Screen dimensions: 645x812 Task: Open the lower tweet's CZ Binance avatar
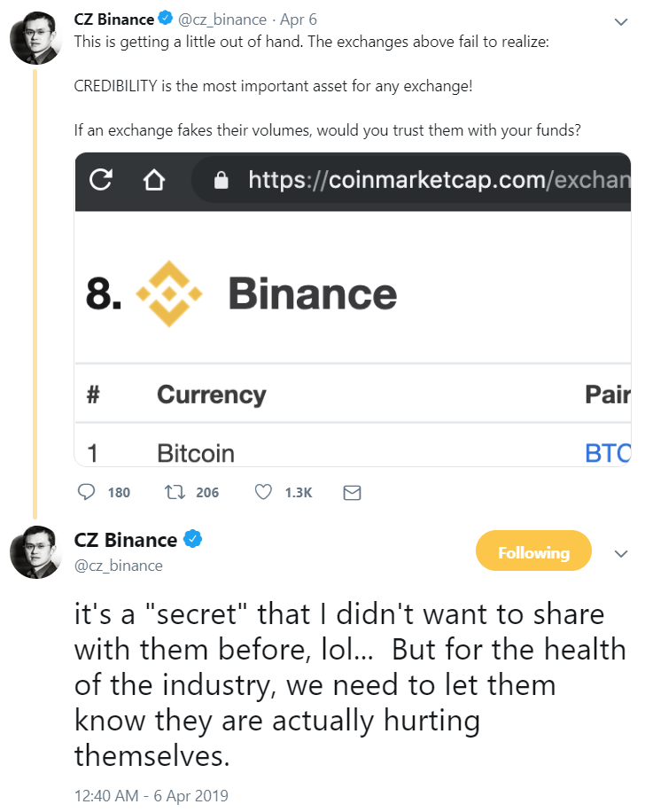click(x=35, y=552)
